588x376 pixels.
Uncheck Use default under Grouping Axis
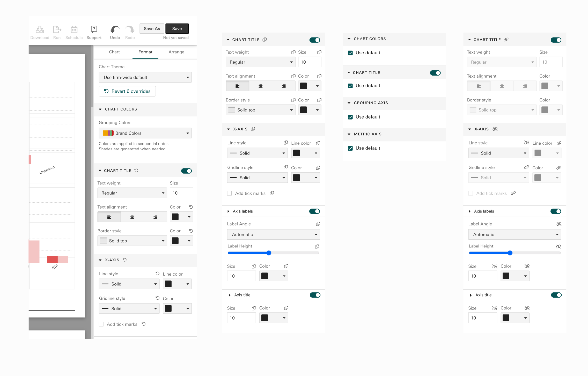click(350, 117)
